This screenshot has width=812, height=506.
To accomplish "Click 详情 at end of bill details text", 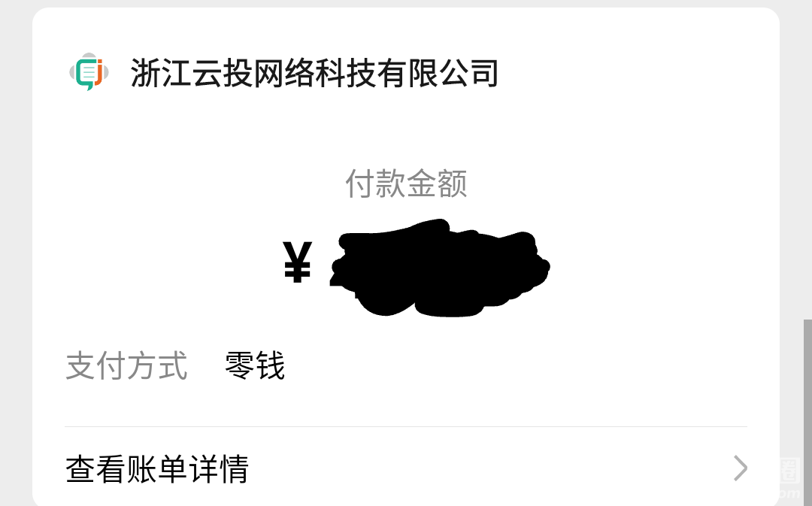I will pos(219,468).
